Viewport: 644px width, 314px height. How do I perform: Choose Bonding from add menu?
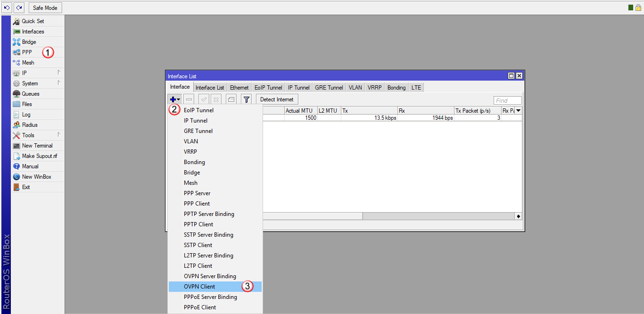[215, 162]
